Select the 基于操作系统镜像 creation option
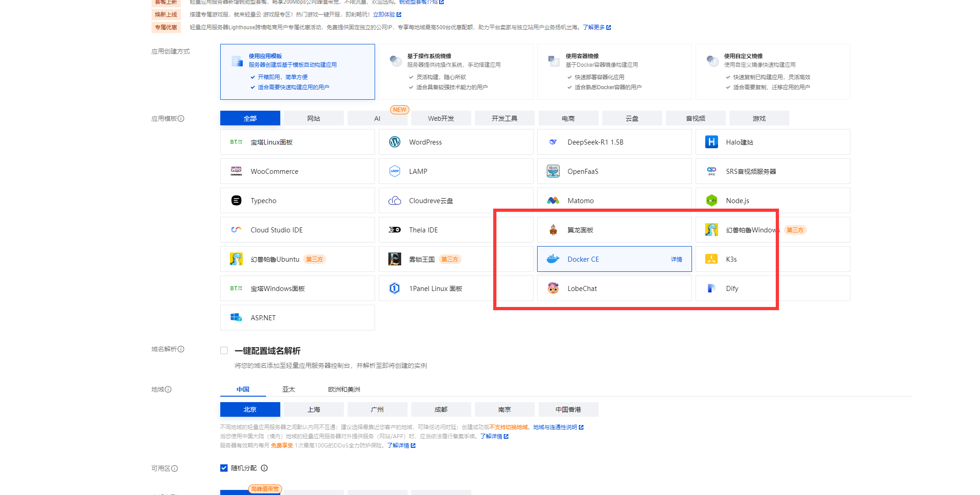 pos(456,72)
